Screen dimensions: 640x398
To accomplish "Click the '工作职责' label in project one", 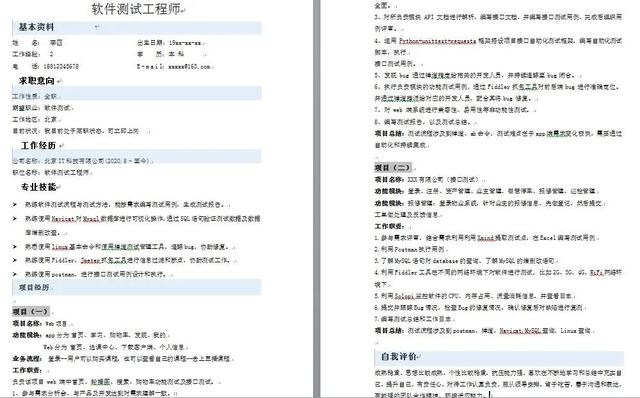I will pos(27,370).
